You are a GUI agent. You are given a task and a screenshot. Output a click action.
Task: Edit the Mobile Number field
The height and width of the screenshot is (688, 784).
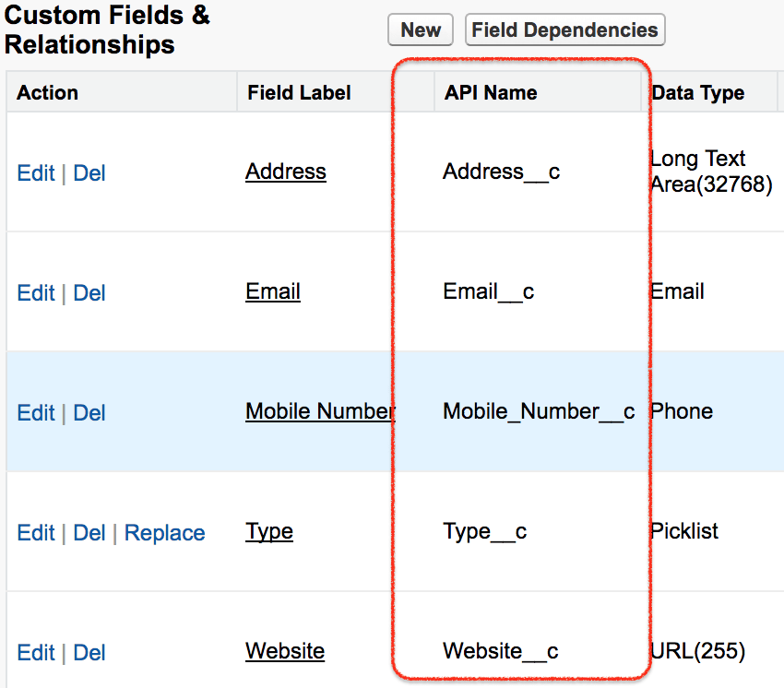(36, 412)
